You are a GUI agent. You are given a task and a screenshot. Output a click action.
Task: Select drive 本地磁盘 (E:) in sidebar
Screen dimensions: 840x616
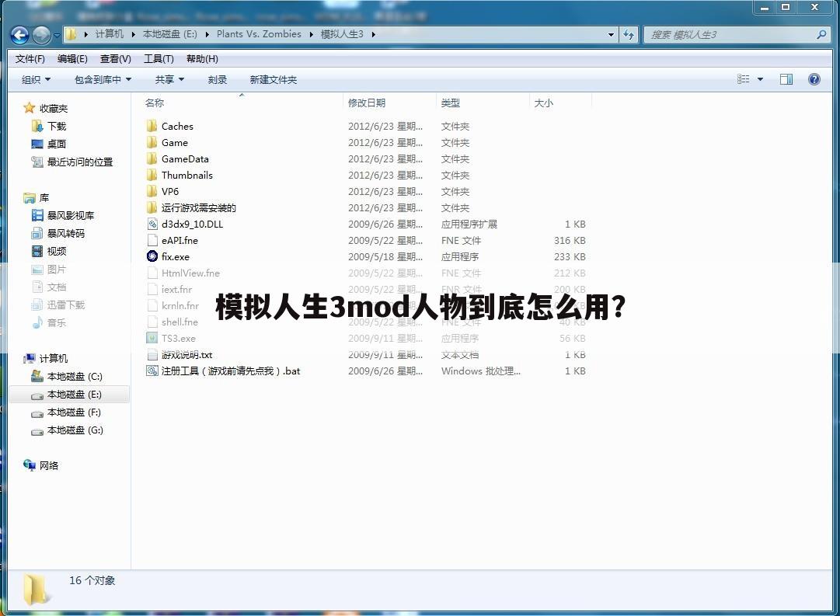[75, 395]
